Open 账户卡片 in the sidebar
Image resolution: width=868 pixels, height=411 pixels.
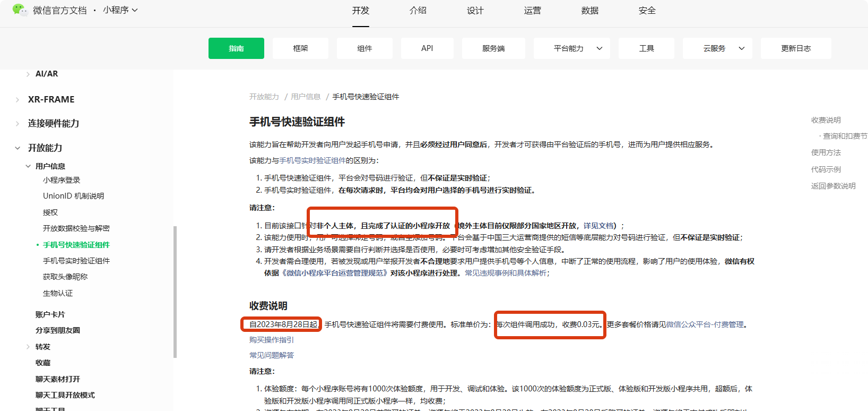(x=50, y=314)
